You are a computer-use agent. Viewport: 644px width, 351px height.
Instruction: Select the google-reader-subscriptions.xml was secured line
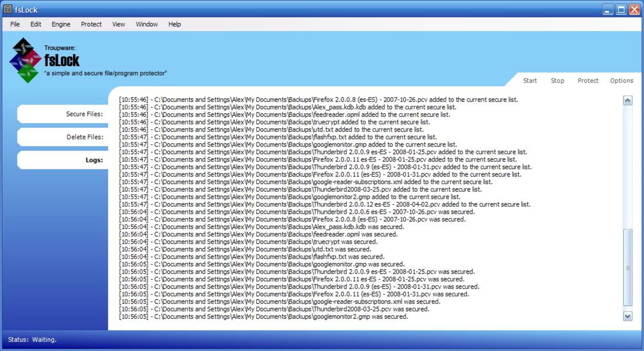point(280,301)
